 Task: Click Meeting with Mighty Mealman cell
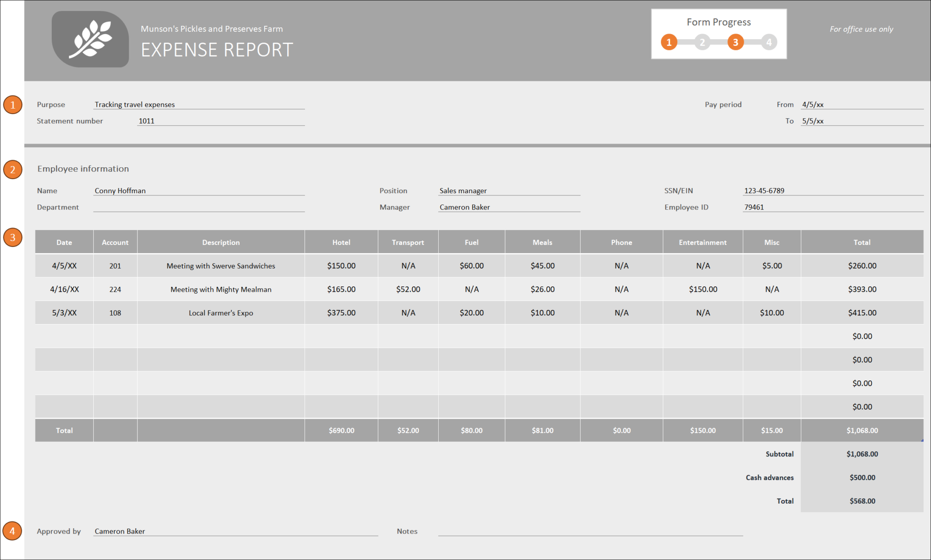[221, 290]
